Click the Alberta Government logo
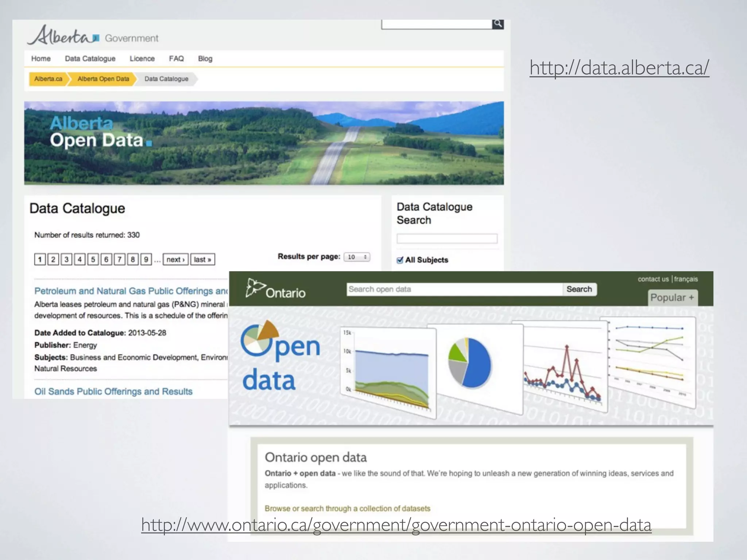Image resolution: width=747 pixels, height=560 pixels. click(93, 36)
